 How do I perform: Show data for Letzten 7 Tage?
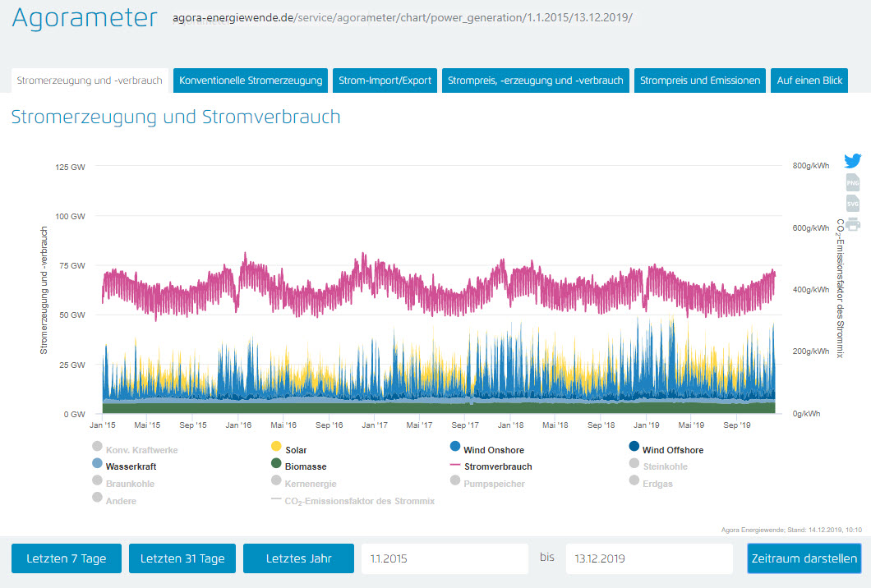pos(66,558)
